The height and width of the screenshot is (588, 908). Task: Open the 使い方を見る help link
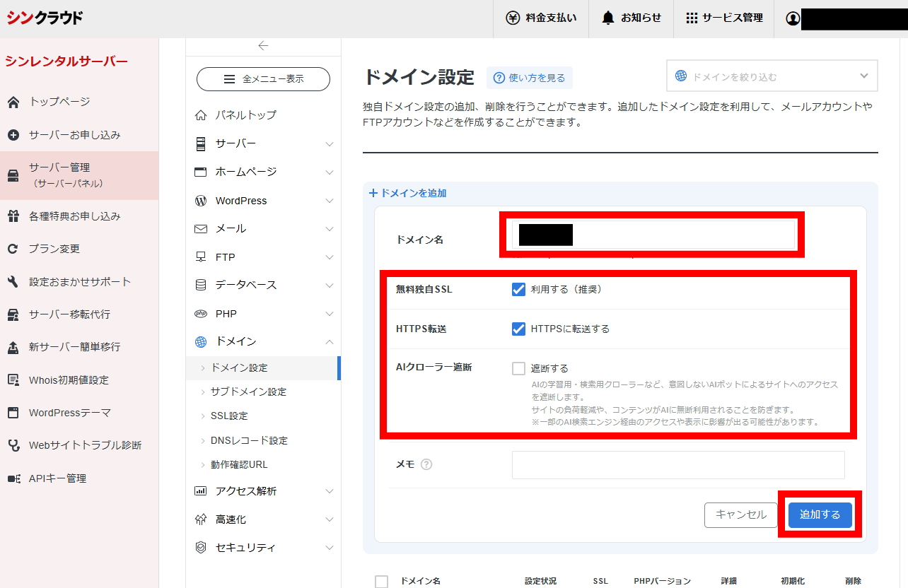[530, 78]
